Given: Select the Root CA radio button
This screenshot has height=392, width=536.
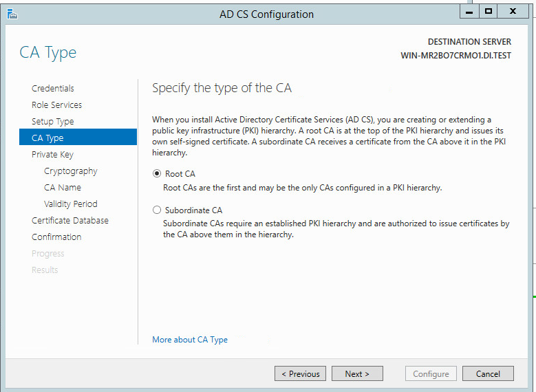Looking at the screenshot, I should pos(157,174).
